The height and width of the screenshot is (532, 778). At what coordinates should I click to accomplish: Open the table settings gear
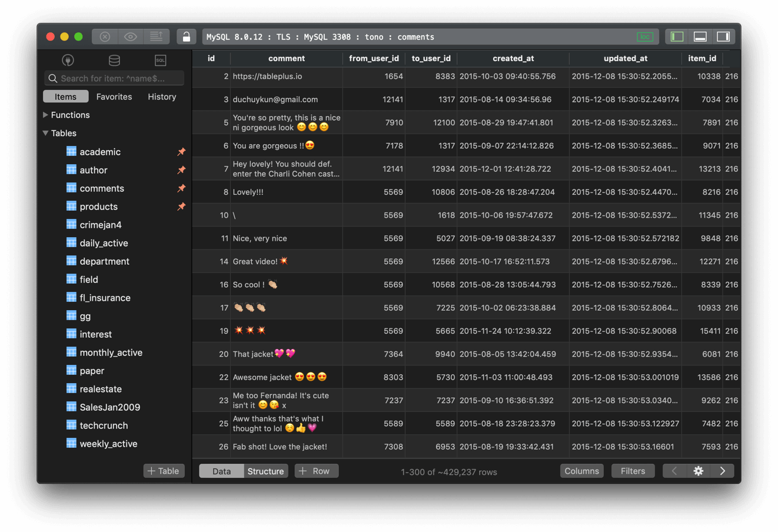(699, 471)
